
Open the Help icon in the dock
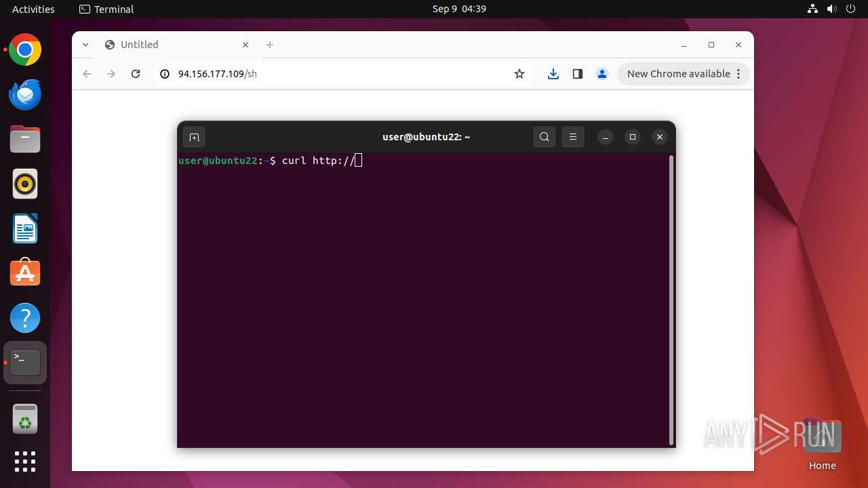(x=25, y=318)
